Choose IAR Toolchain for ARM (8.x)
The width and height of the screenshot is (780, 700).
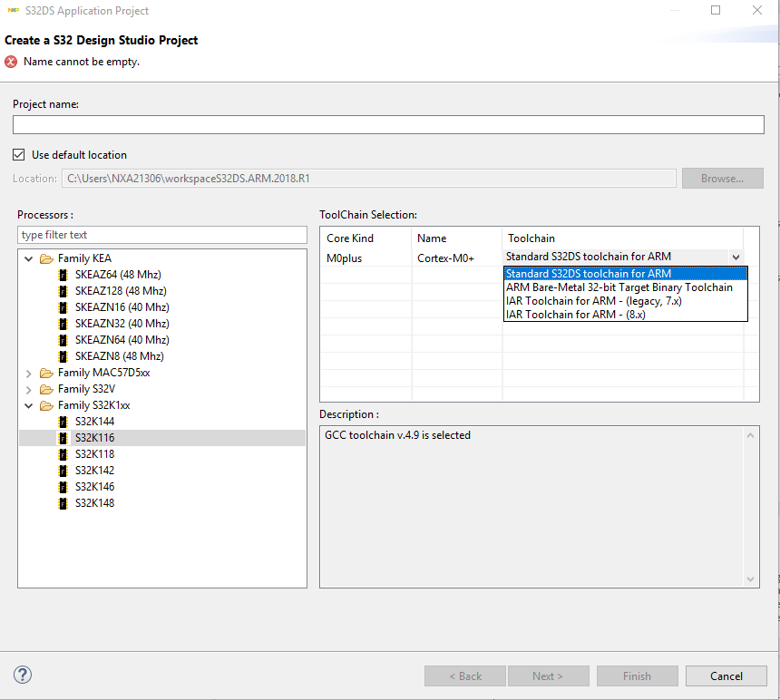coord(626,315)
